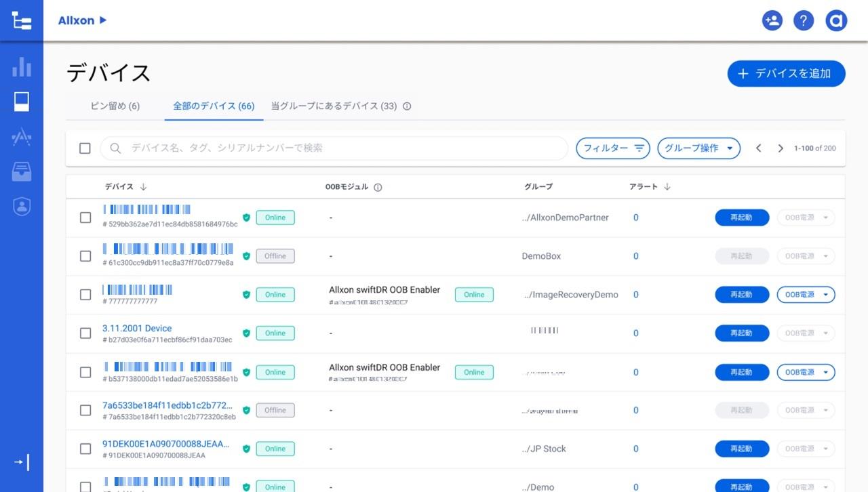Switch to ピン留め (6) tab

115,106
